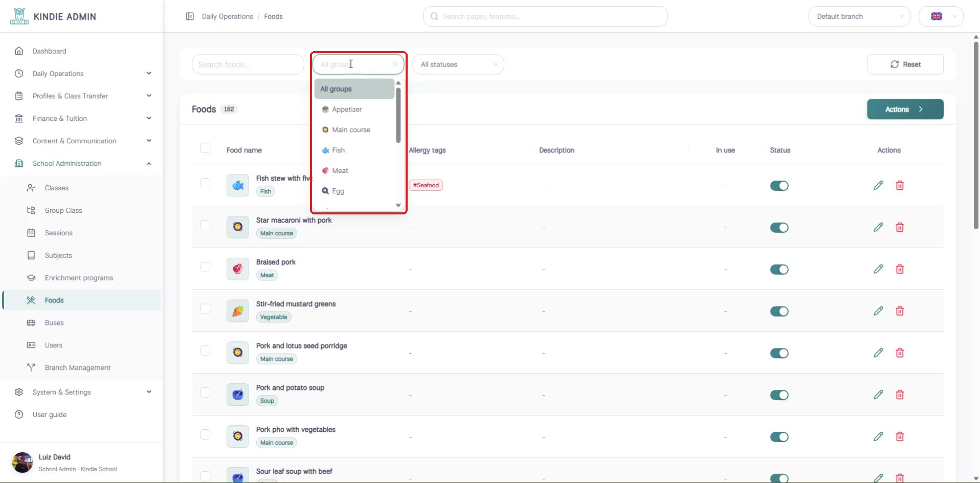Delete the Star macaroni with pork food
Image resolution: width=980 pixels, height=483 pixels.
(900, 227)
